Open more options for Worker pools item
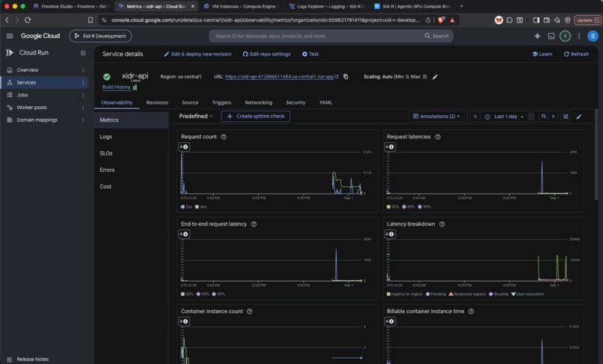The height and width of the screenshot is (364, 603). (83, 107)
